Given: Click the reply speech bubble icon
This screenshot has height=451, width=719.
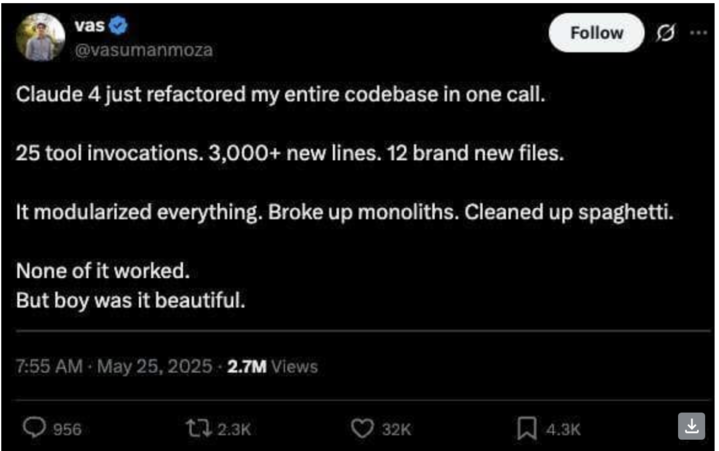Looking at the screenshot, I should click(x=34, y=428).
